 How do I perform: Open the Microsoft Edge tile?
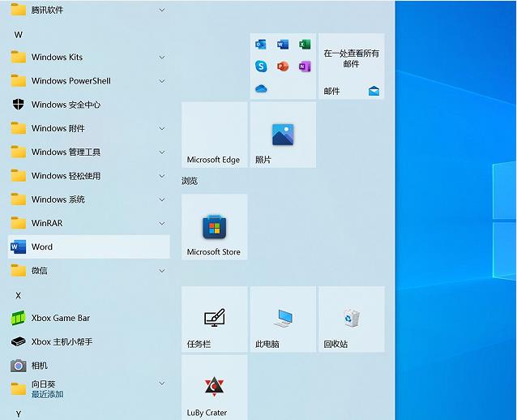pos(214,135)
